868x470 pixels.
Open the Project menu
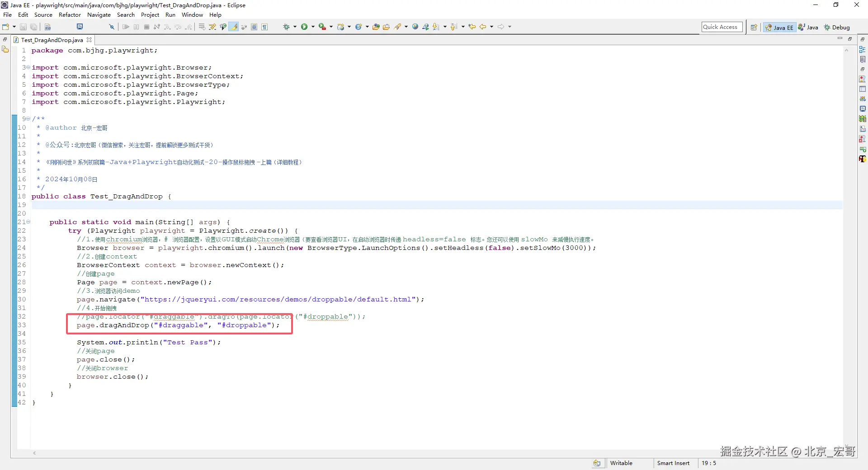point(150,14)
